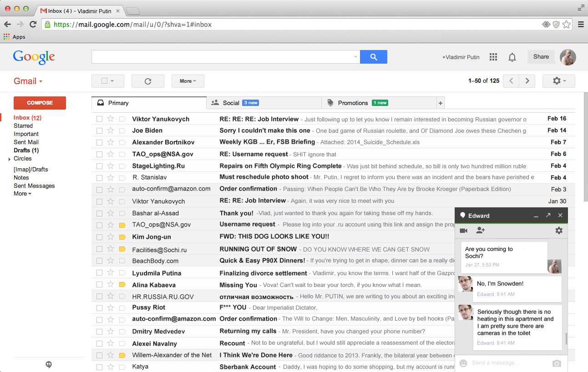Switch to the Primary tab
Image resolution: width=588 pixels, height=372 pixels.
click(149, 103)
